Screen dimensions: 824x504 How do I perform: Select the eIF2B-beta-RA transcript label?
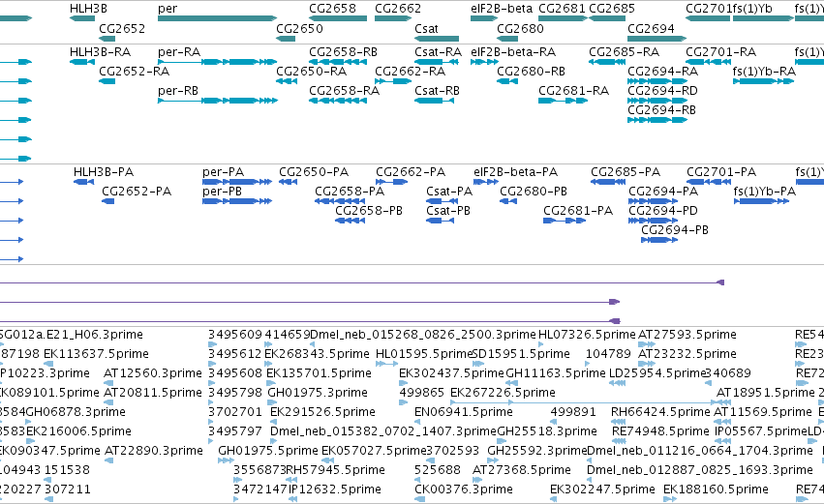[x=513, y=52]
